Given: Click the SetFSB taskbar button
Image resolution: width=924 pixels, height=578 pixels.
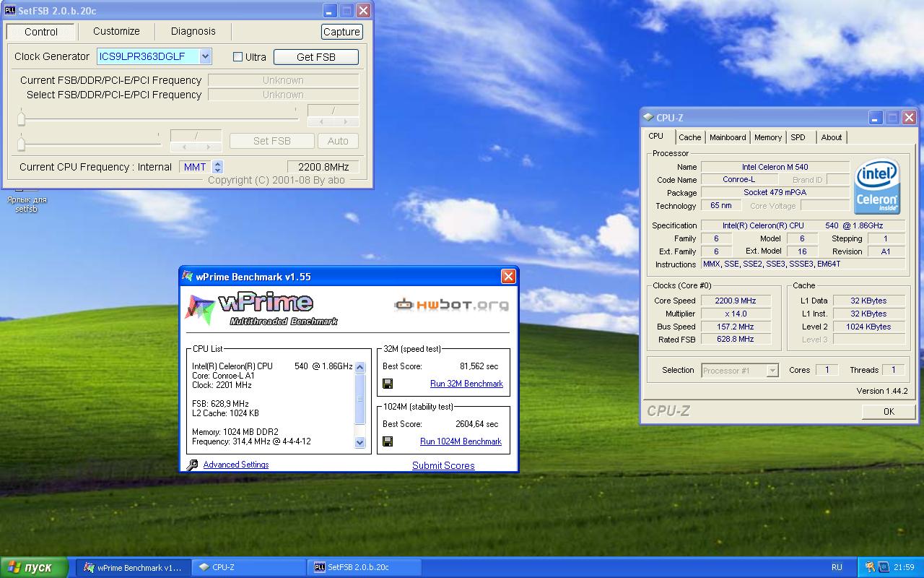Looking at the screenshot, I should (365, 567).
